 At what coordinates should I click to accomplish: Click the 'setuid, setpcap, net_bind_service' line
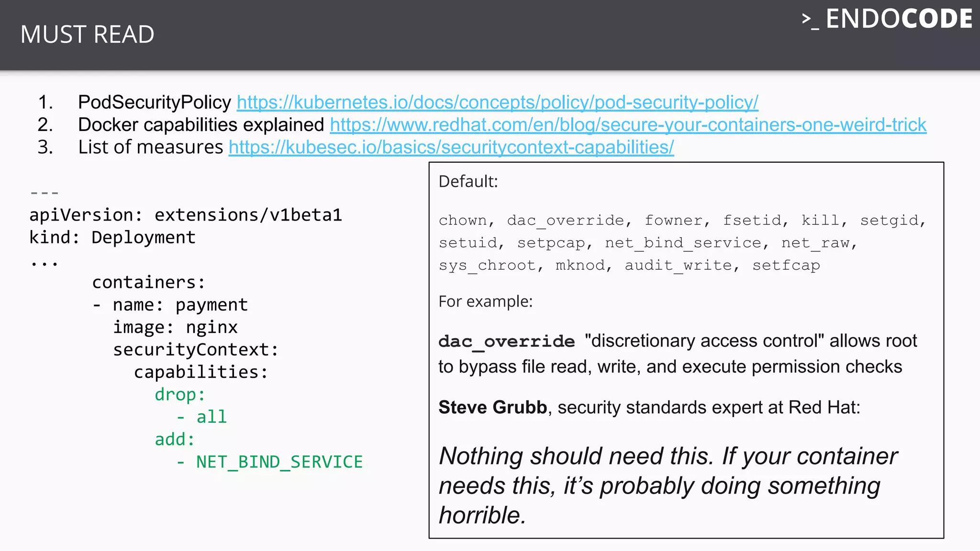pos(648,243)
